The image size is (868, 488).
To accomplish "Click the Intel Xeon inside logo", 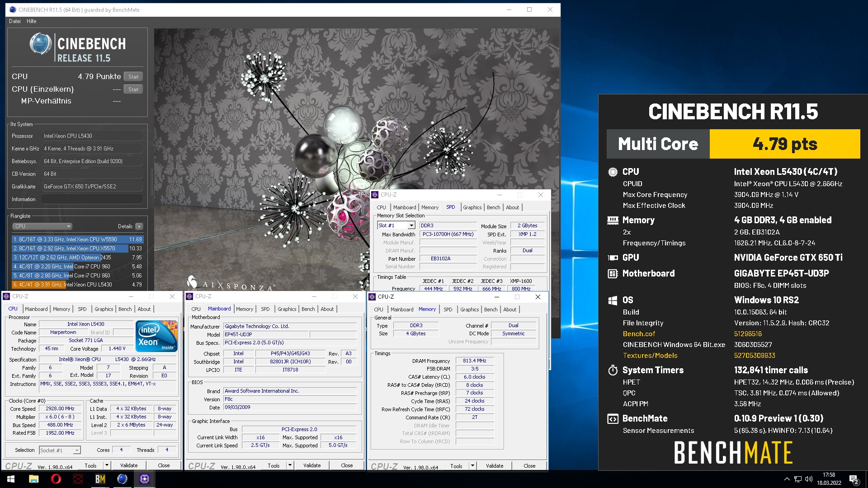I will click(156, 336).
